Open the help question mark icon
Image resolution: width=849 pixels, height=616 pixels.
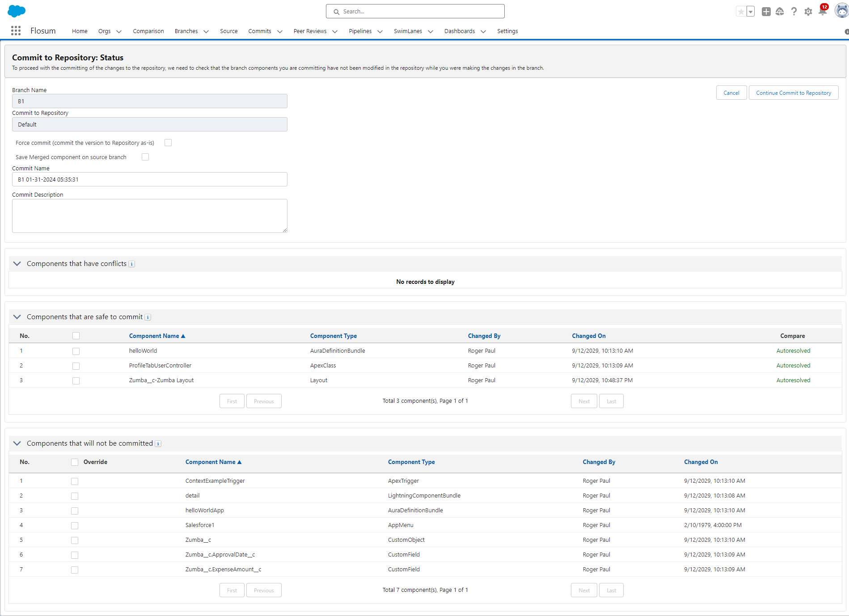[794, 12]
